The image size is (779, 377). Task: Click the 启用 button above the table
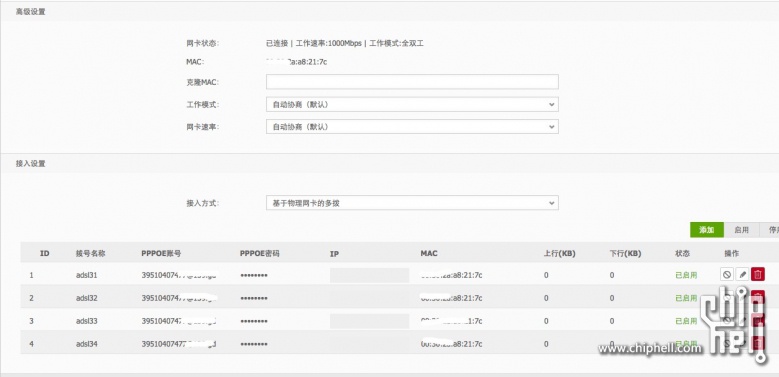click(x=741, y=230)
